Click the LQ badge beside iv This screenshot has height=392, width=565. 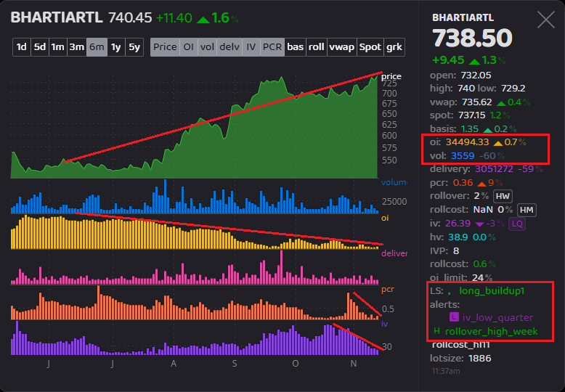click(517, 224)
